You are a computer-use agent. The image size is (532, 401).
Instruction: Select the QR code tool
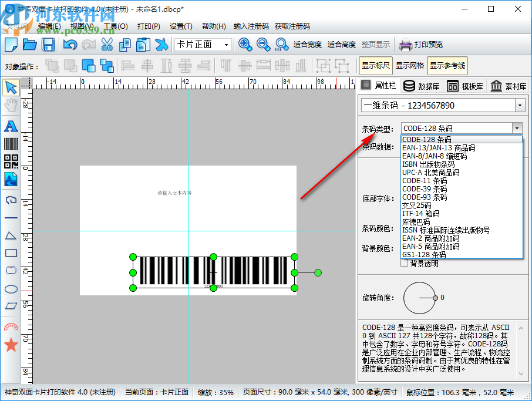pos(11,161)
